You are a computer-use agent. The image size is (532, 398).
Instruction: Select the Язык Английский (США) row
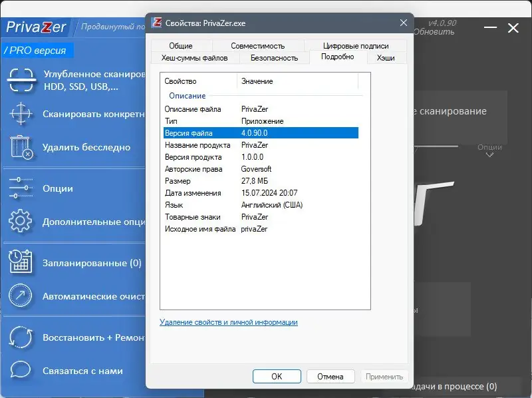pyautogui.click(x=261, y=205)
